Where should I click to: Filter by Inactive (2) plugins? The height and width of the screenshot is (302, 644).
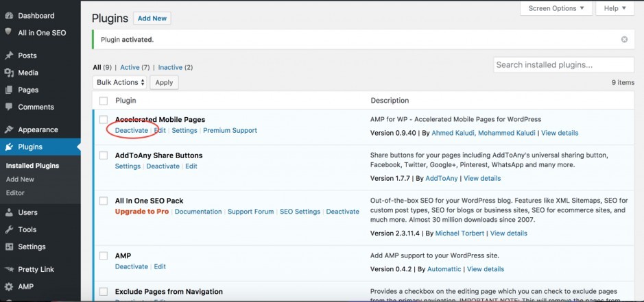coord(176,67)
